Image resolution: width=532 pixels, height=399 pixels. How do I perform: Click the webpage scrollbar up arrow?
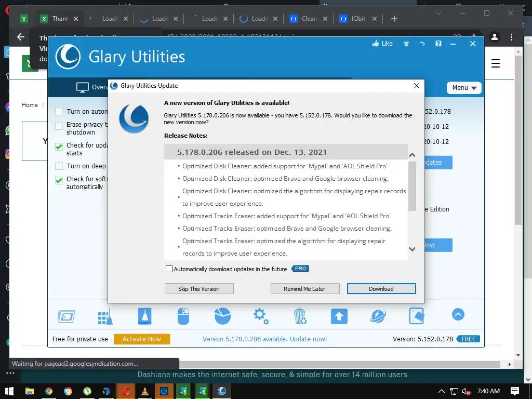(518, 52)
